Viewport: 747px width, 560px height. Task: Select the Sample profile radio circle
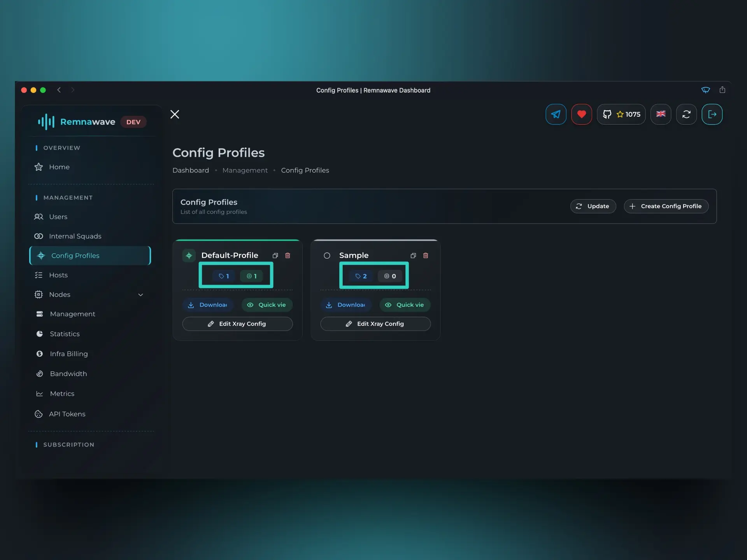click(x=327, y=255)
